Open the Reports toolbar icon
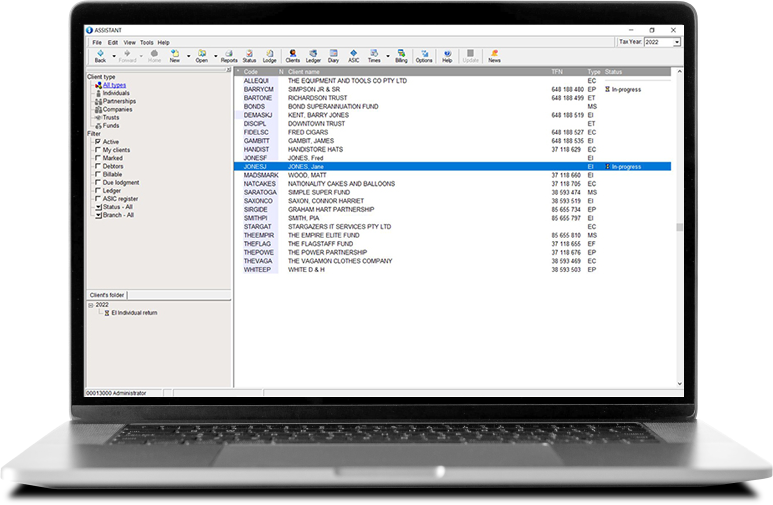This screenshot has height=505, width=773. [229, 56]
